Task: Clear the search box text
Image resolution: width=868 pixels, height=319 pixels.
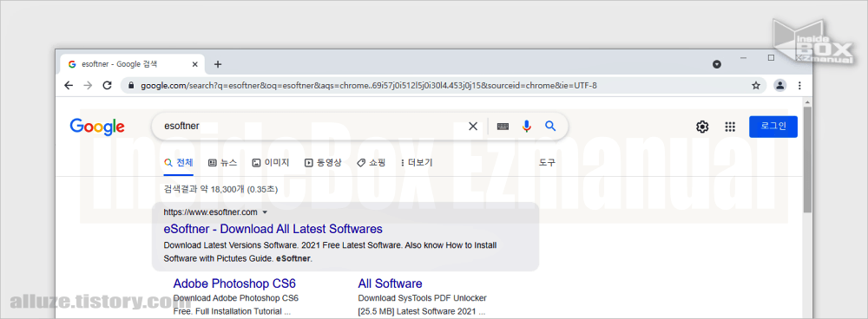Action: 473,127
